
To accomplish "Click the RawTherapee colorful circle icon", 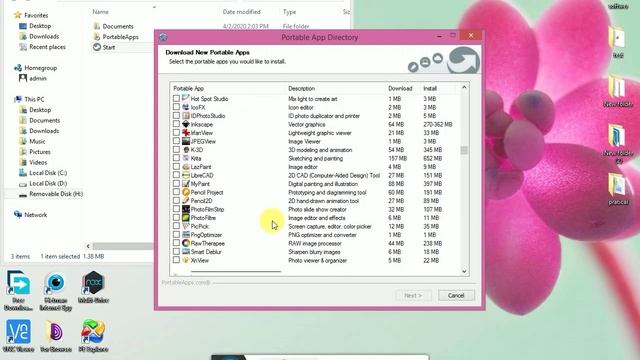I will (186, 243).
